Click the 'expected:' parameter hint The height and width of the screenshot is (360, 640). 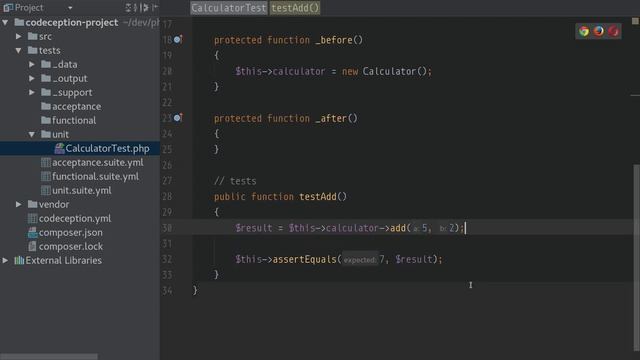pyautogui.click(x=359, y=260)
